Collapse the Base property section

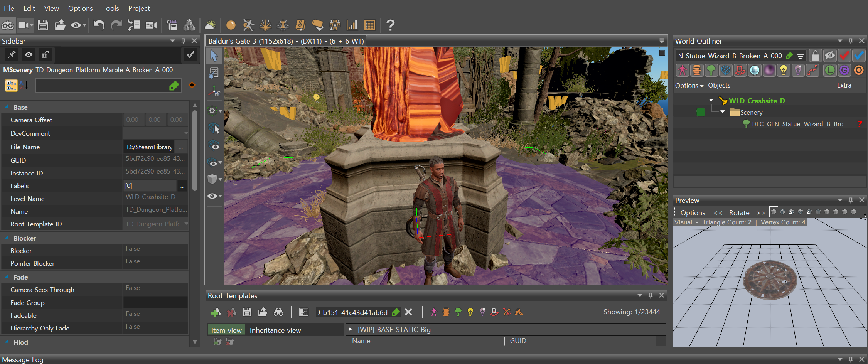(7, 107)
